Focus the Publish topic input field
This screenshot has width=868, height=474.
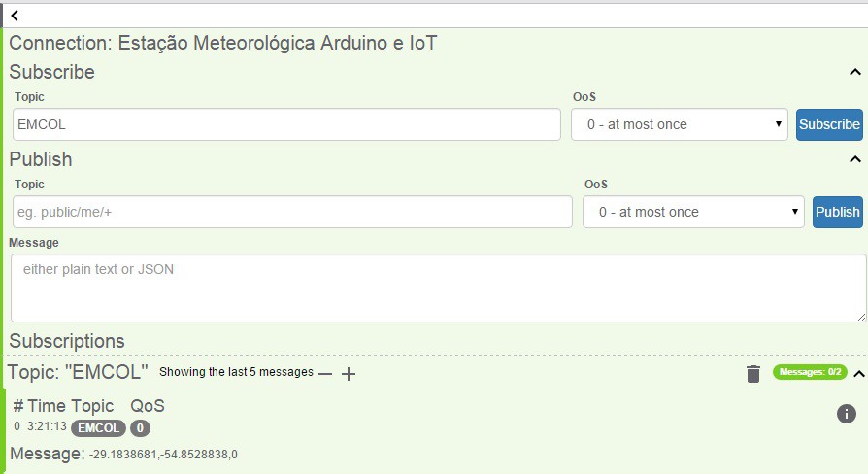292,212
